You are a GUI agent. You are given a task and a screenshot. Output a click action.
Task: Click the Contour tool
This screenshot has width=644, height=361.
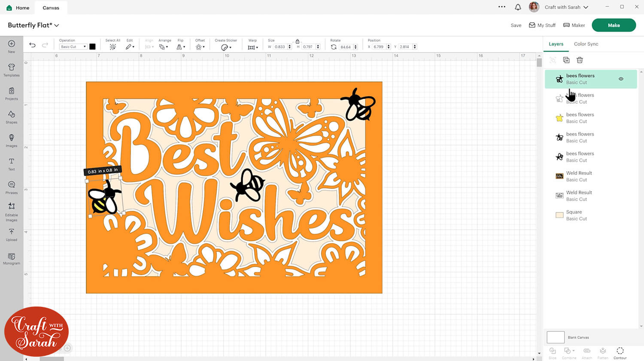[x=620, y=352]
